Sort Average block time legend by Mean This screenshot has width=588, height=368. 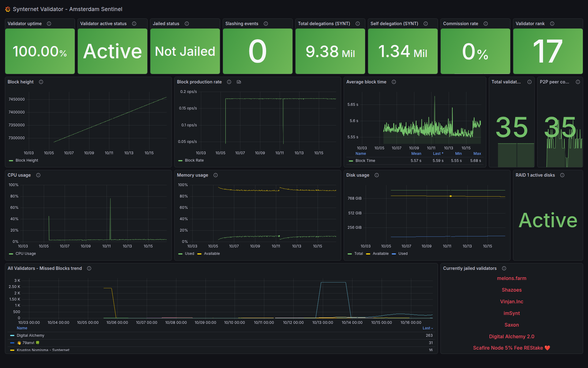[x=416, y=154]
